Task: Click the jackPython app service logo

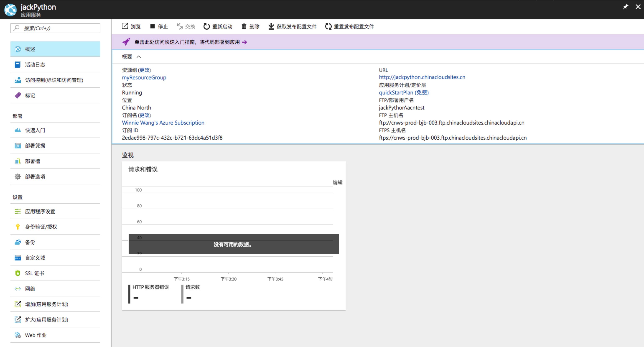Action: [10, 10]
